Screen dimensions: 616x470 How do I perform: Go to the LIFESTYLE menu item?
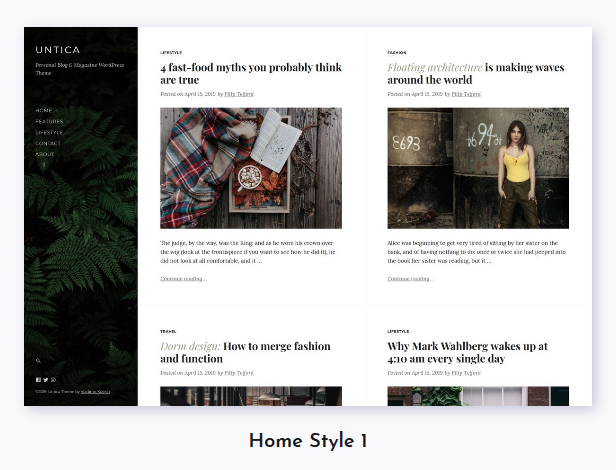[49, 132]
